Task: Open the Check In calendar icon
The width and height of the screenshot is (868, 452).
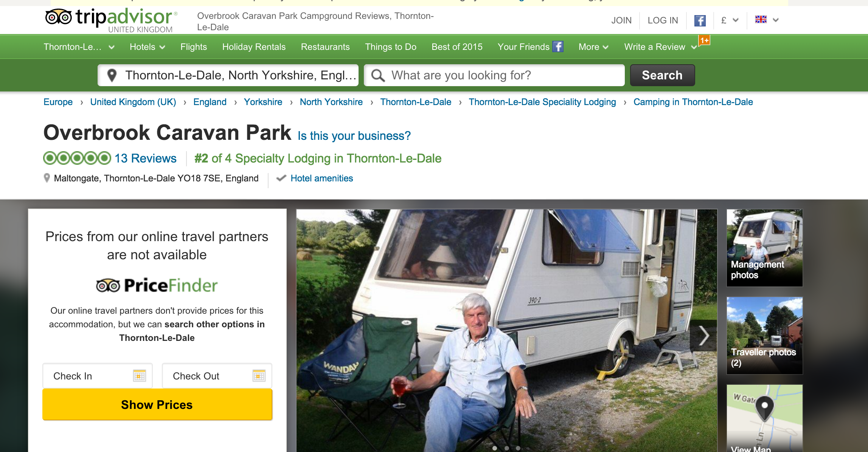Action: pos(139,376)
